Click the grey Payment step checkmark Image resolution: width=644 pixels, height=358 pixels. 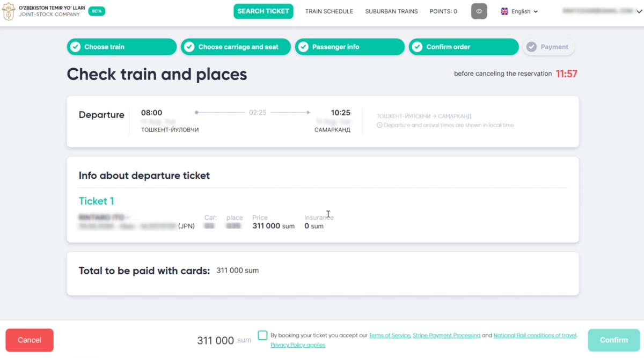coord(531,47)
